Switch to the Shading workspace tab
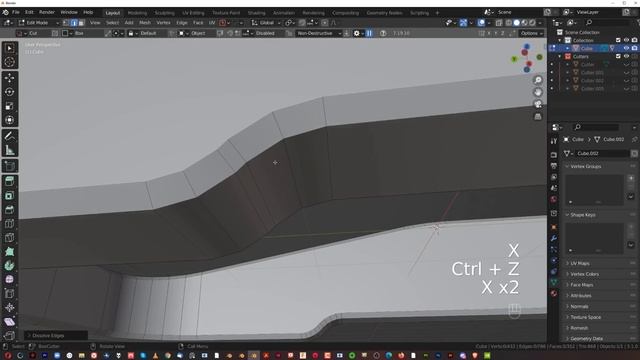The height and width of the screenshot is (360, 640). pyautogui.click(x=256, y=13)
